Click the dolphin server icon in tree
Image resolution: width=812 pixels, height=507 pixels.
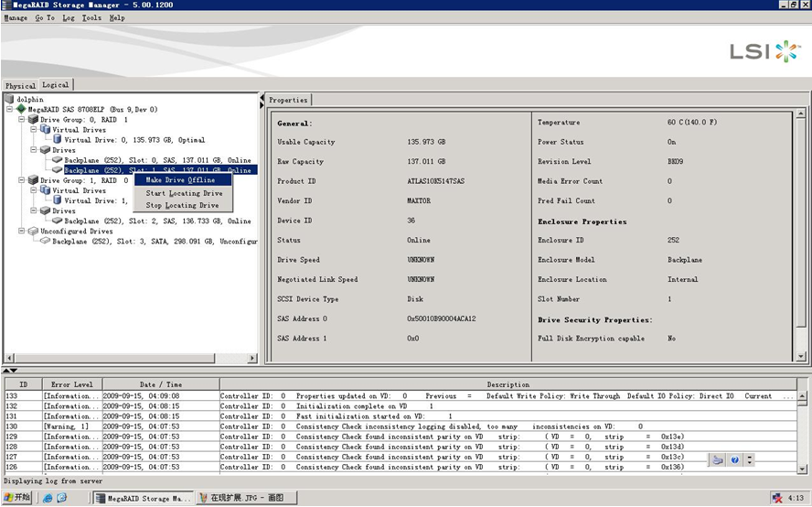[9, 99]
